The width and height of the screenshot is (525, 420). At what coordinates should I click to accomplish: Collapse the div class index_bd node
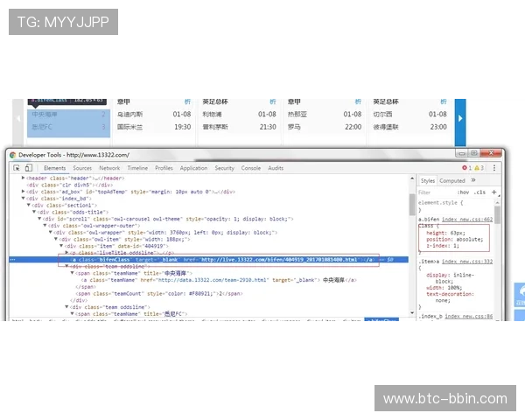pos(24,198)
